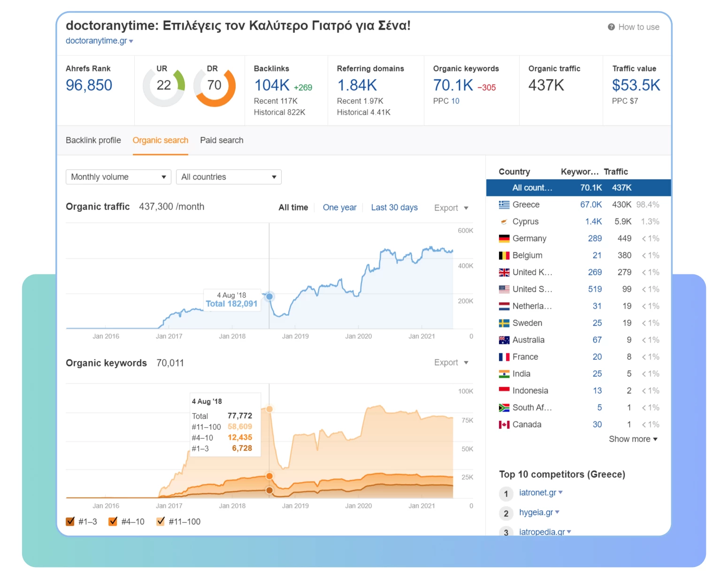Image resolution: width=728 pixels, height=575 pixels.
Task: Select the All countries table row
Action: tap(578, 188)
